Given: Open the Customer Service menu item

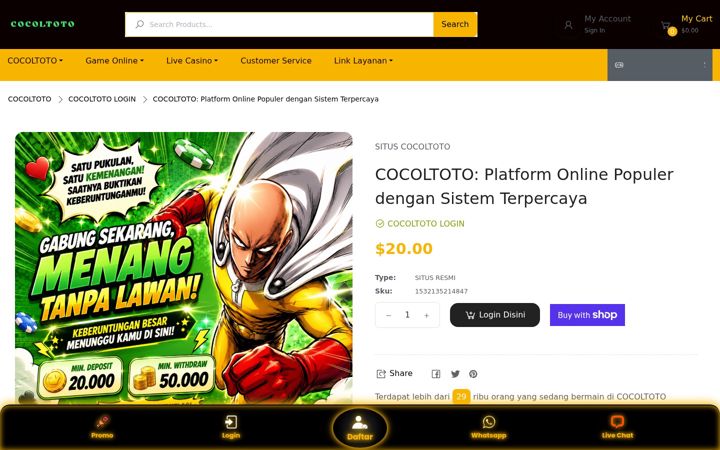Looking at the screenshot, I should coord(276,61).
